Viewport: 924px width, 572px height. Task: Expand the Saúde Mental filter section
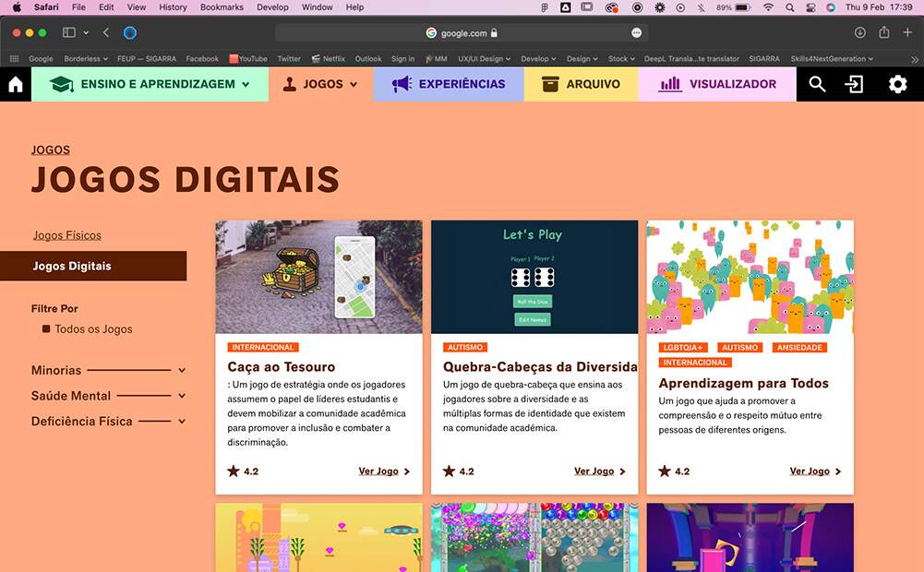click(182, 396)
